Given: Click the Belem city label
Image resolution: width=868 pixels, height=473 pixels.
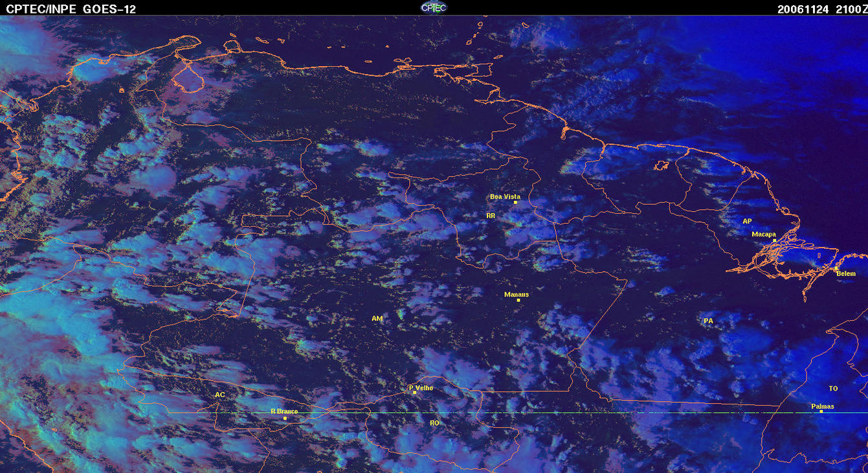Looking at the screenshot, I should click(846, 273).
